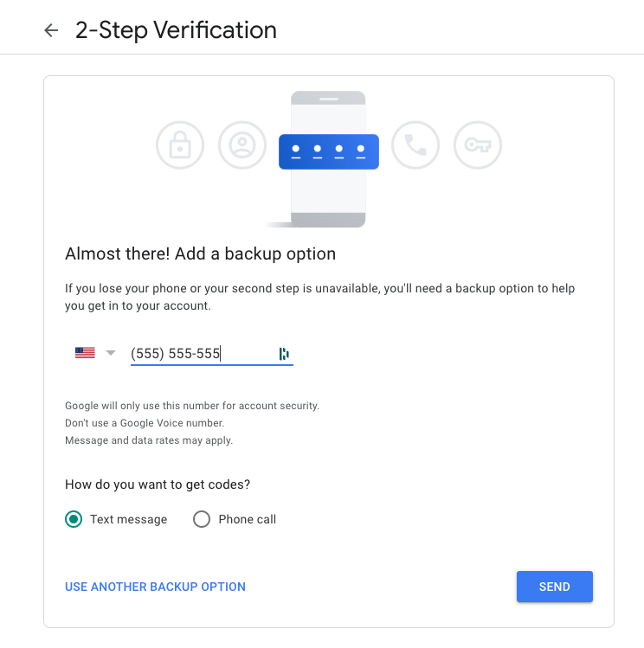Viewport: 644px width, 648px height.
Task: Click the SEND button
Action: coord(554,587)
